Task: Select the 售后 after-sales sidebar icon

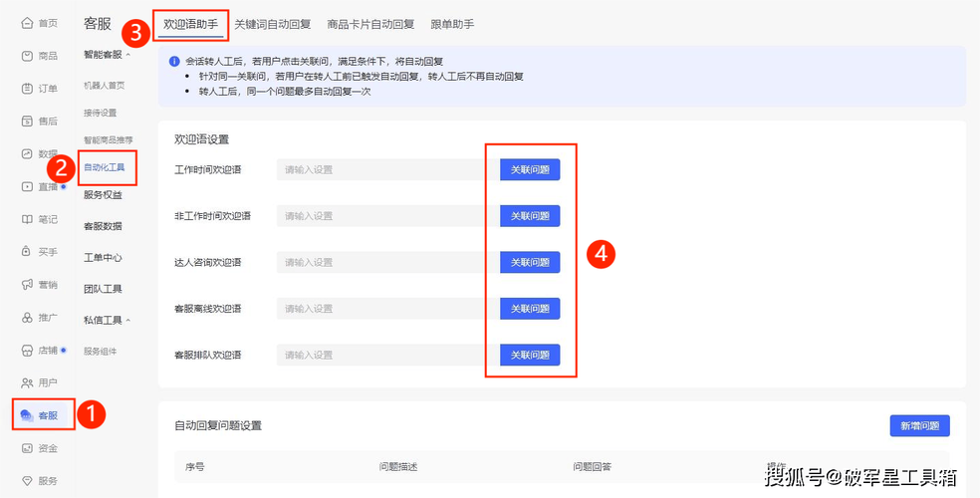Action: 27,122
